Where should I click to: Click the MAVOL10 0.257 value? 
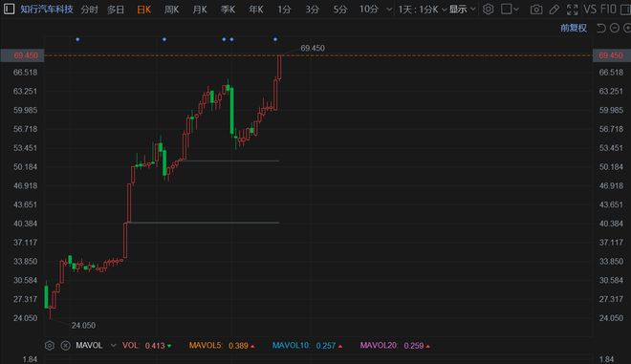point(326,346)
